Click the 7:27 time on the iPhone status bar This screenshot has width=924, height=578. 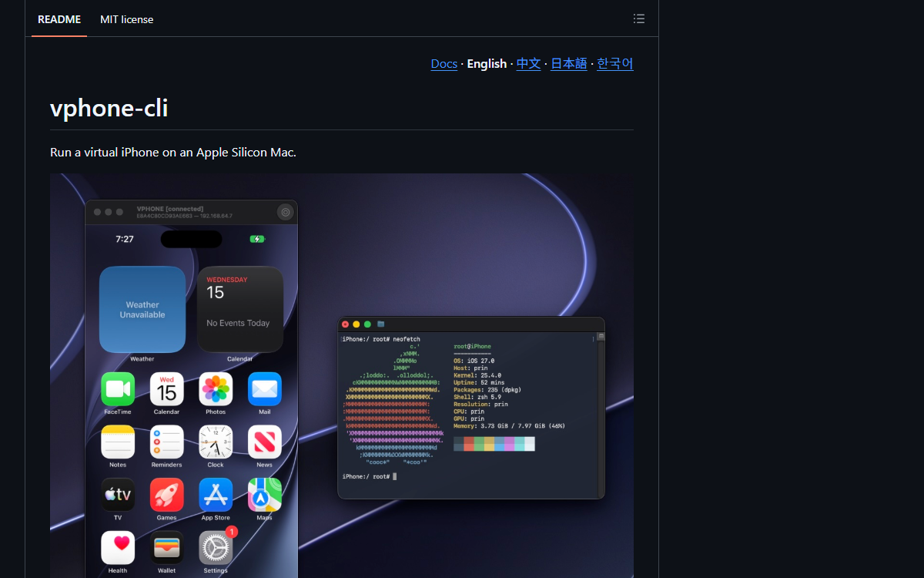(x=125, y=239)
